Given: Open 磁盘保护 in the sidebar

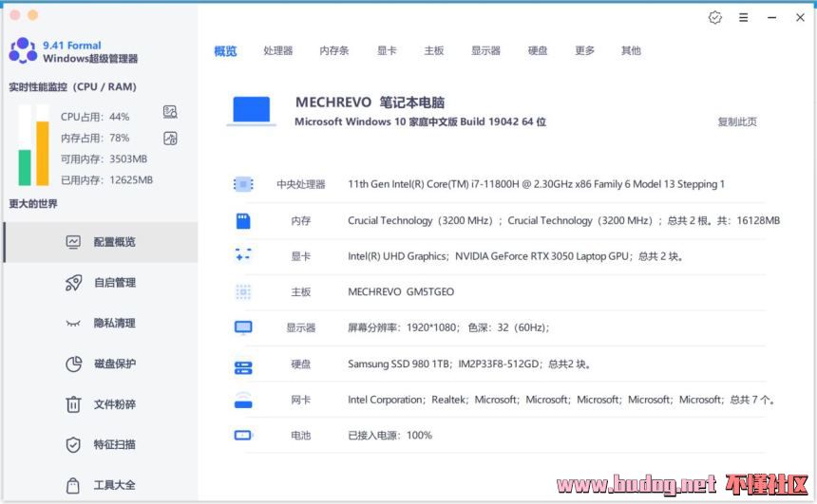Looking at the screenshot, I should [101, 364].
